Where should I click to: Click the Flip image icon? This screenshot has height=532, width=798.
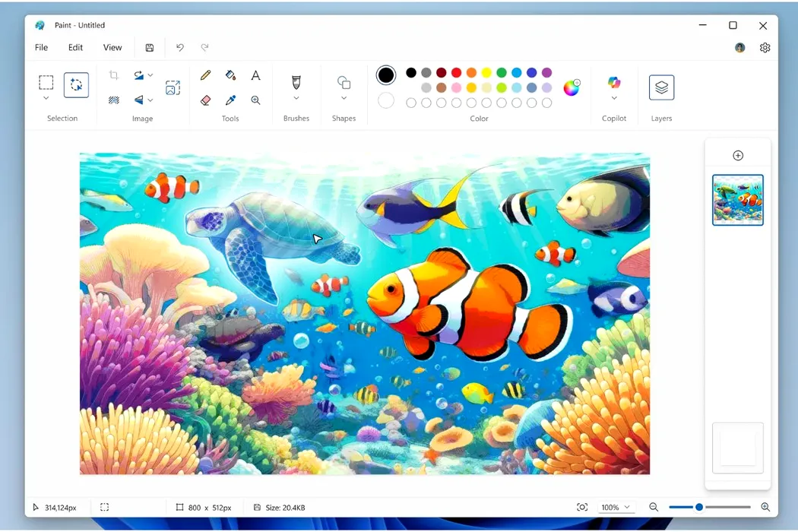tap(138, 100)
